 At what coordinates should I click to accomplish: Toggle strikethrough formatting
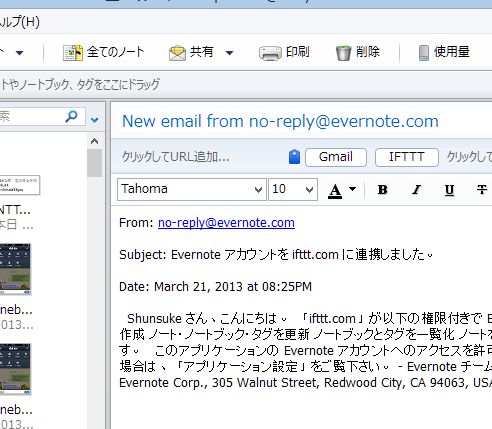pos(482,190)
